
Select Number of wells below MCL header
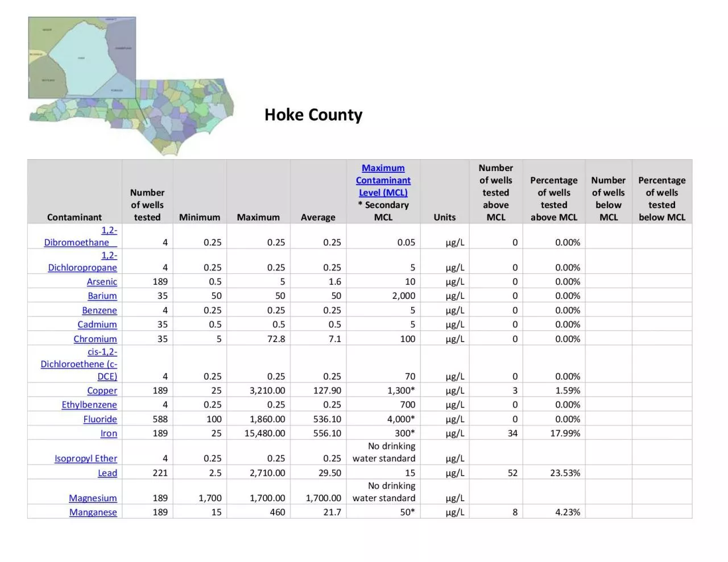[609, 198]
